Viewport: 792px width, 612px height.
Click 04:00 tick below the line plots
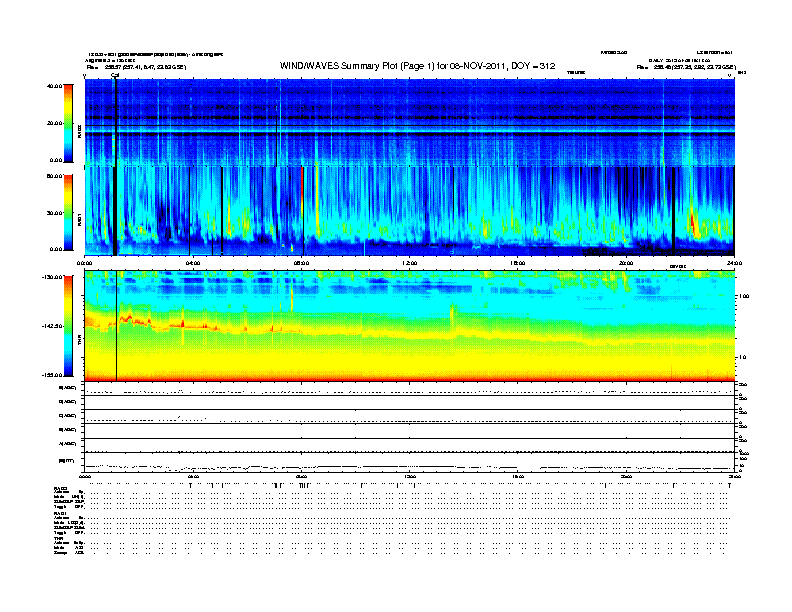point(193,477)
